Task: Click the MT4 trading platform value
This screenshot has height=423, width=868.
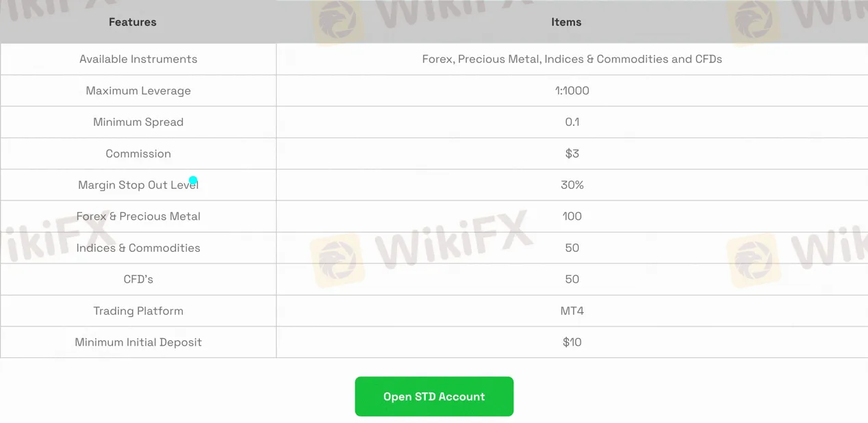Action: (x=572, y=311)
